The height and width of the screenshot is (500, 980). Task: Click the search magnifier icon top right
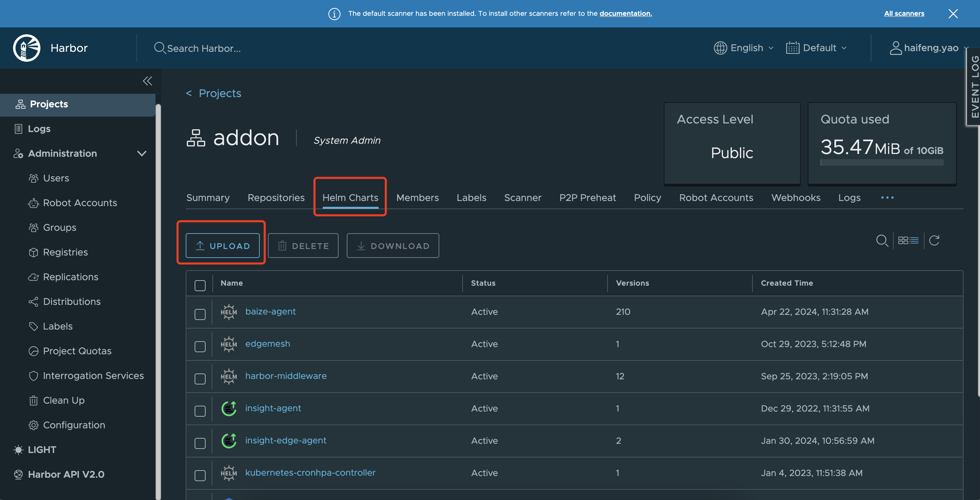882,240
